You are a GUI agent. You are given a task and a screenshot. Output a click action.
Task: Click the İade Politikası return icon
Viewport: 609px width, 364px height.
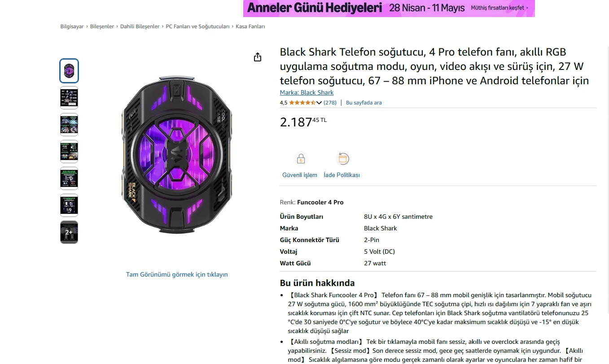(x=343, y=159)
